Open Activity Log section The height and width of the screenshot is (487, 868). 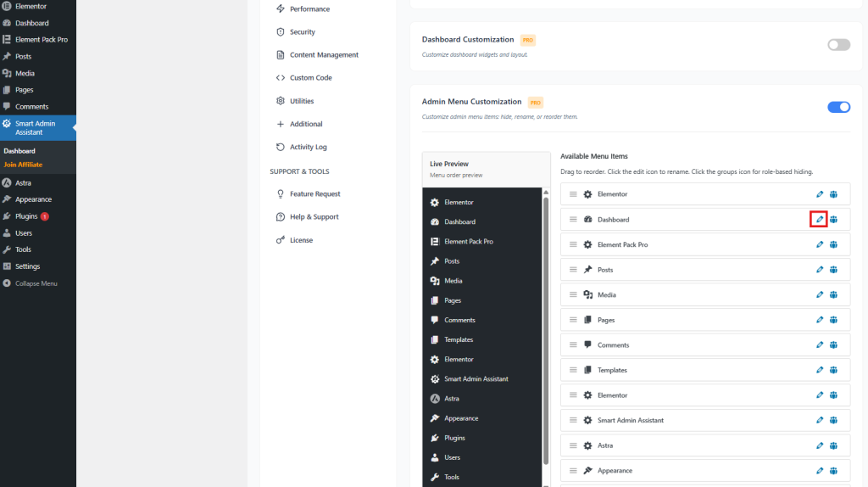tap(302, 147)
